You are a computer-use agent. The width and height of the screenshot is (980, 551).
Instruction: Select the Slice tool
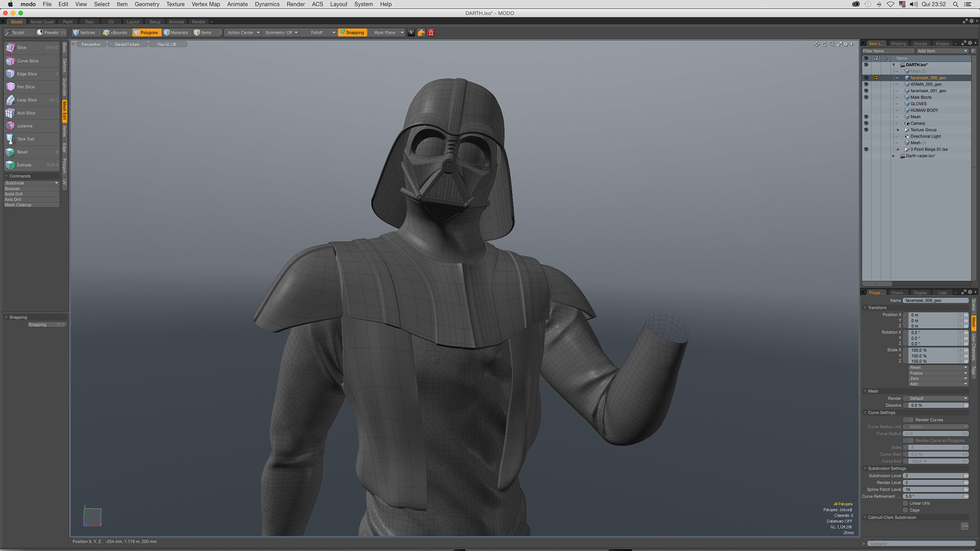click(32, 47)
